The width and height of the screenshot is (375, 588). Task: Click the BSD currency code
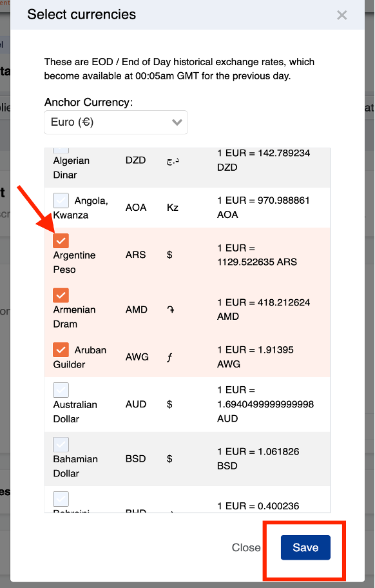(135, 458)
